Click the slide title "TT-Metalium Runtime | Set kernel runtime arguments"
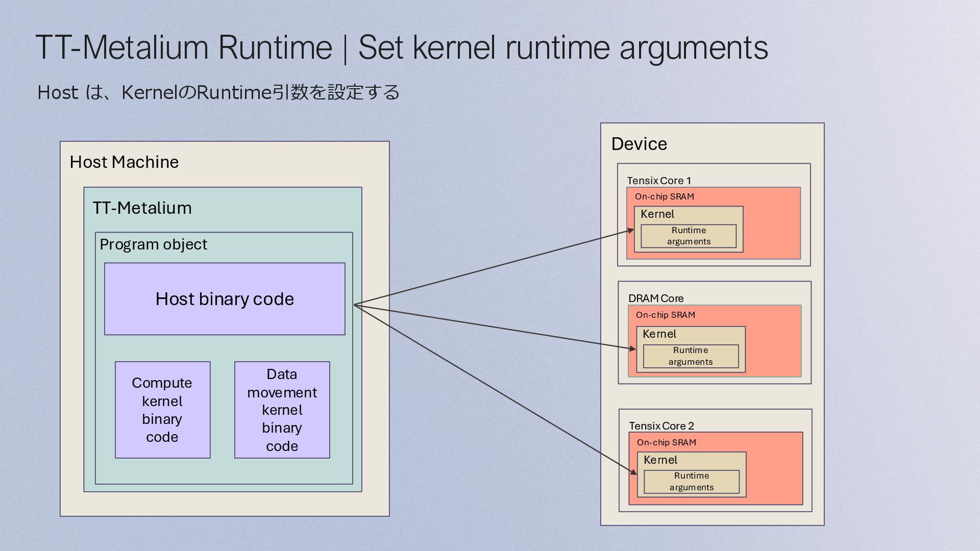This screenshot has height=551, width=980. [402, 47]
